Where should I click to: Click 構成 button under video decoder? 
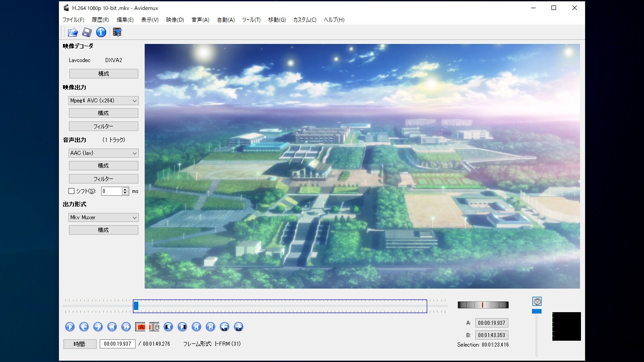coord(103,73)
